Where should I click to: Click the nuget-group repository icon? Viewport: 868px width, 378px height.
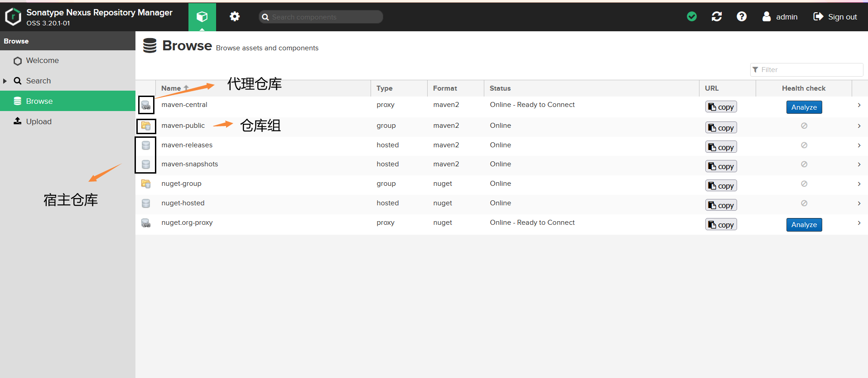[146, 184]
